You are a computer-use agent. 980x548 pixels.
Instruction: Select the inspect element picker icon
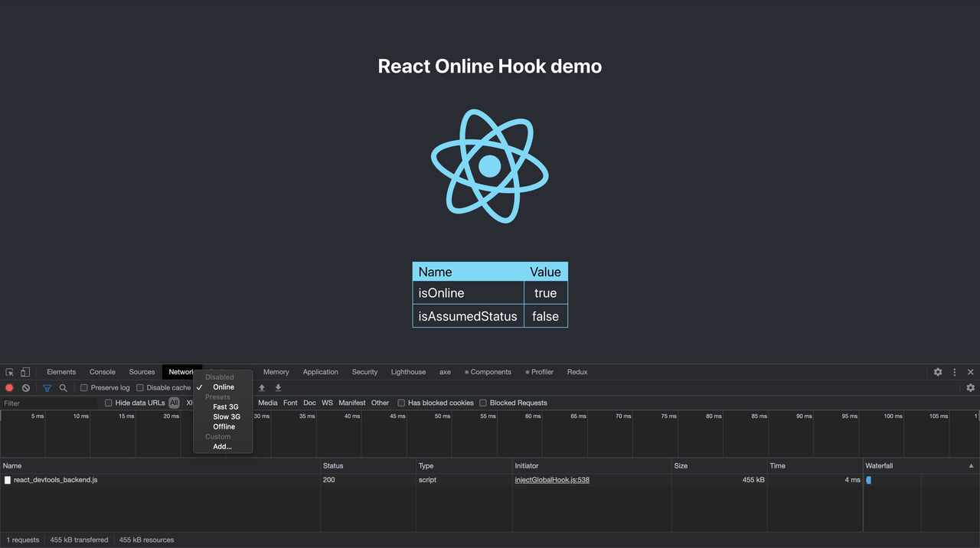click(10, 372)
